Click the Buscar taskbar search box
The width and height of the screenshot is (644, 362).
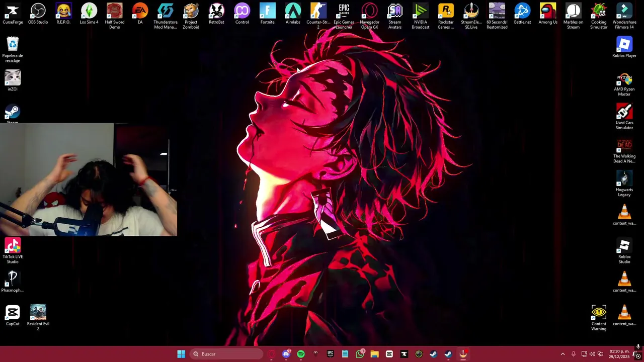pyautogui.click(x=226, y=354)
